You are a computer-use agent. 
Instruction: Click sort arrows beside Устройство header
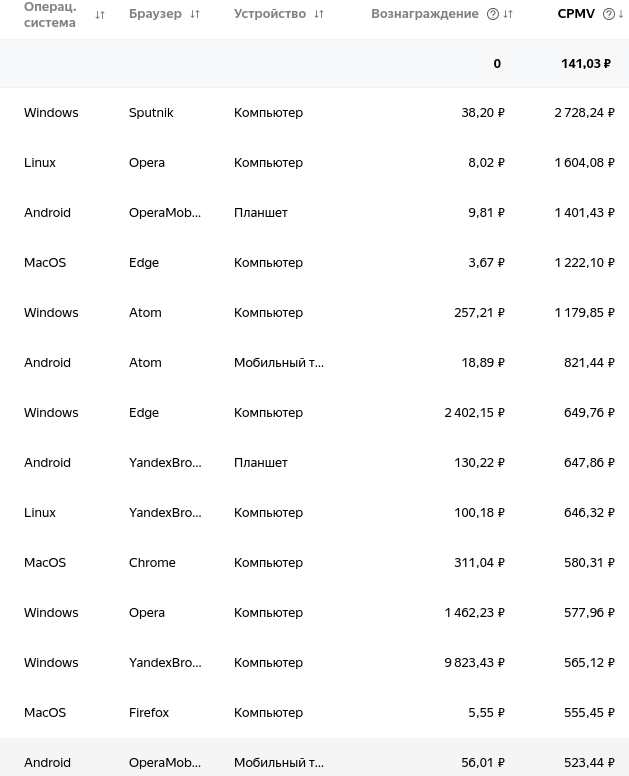(319, 15)
